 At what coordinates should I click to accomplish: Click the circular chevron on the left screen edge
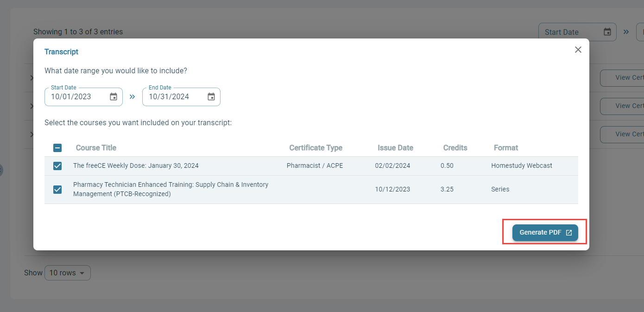pos(2,170)
